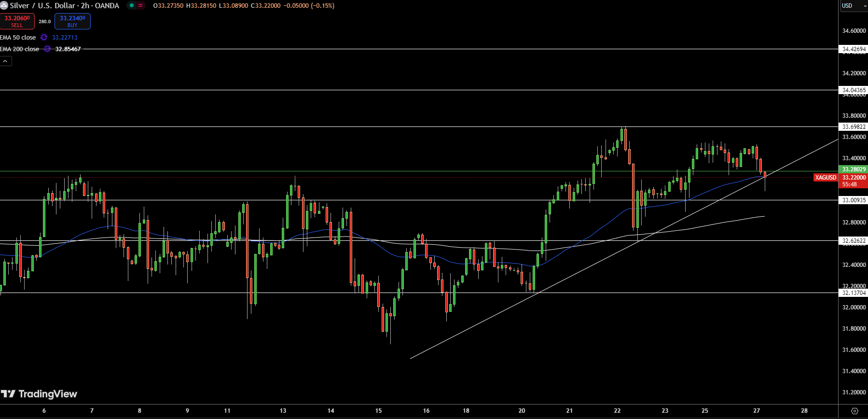Click the 34.42694 horizontal line price label

[854, 49]
